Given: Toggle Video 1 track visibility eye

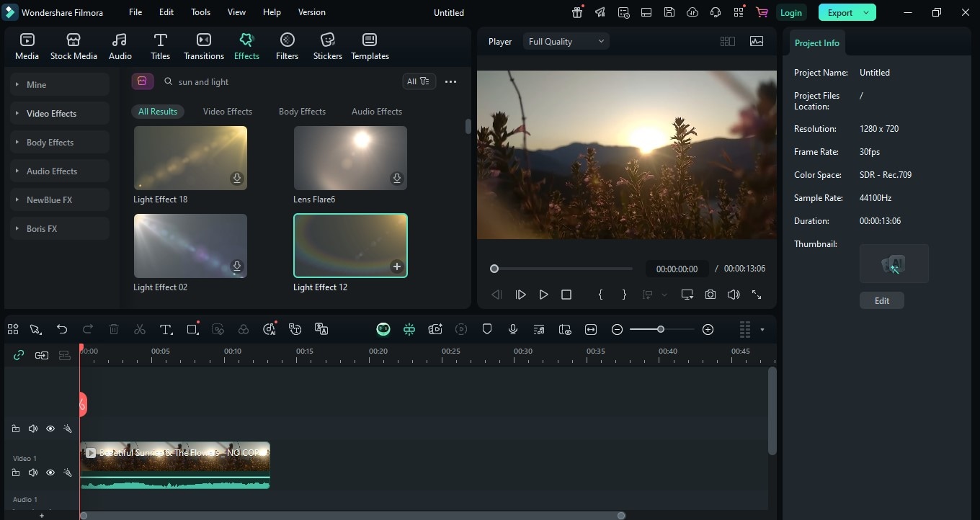Looking at the screenshot, I should [50, 472].
